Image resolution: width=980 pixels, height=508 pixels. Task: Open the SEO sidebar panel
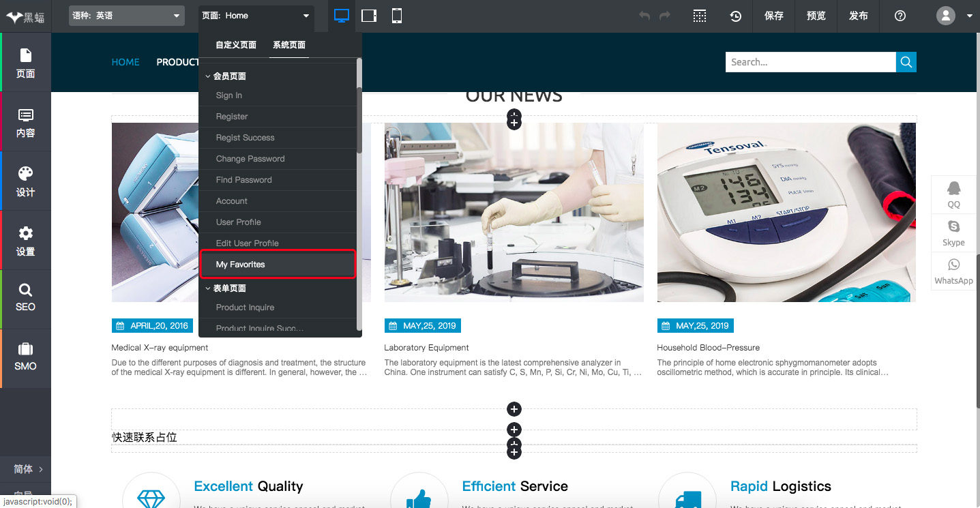tap(25, 298)
